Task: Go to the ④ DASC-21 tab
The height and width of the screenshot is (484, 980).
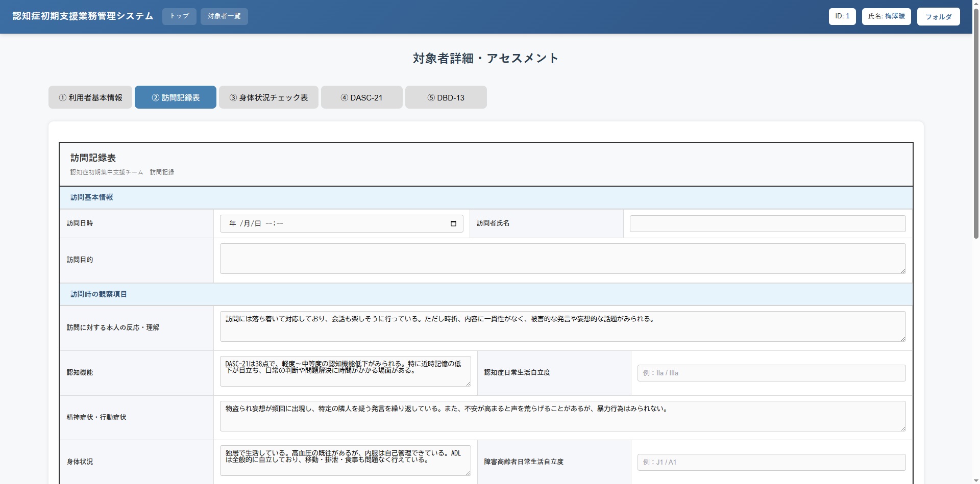Action: coord(361,97)
